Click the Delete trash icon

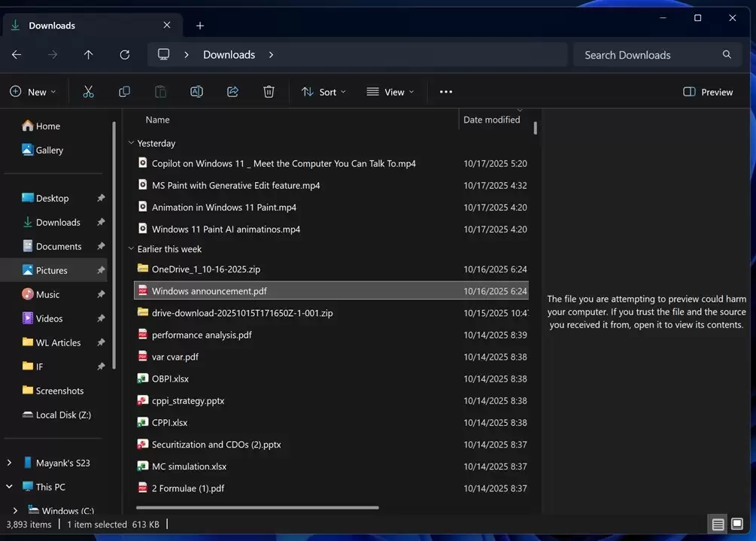pos(269,91)
